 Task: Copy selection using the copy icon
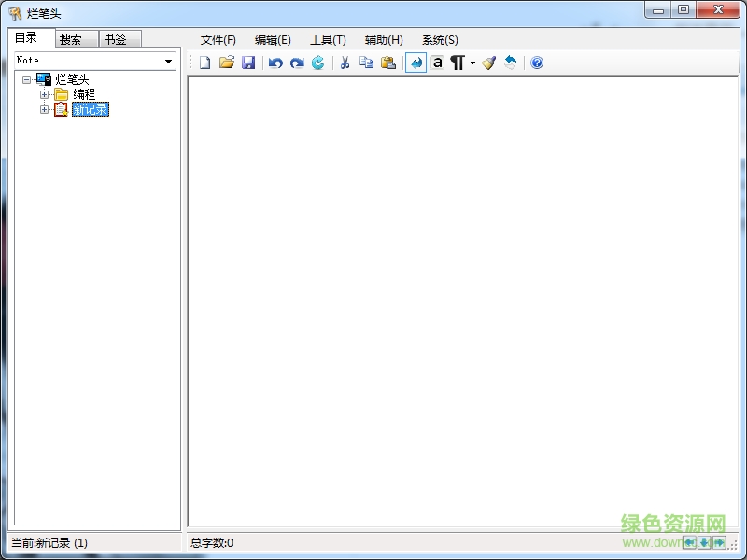(x=366, y=63)
